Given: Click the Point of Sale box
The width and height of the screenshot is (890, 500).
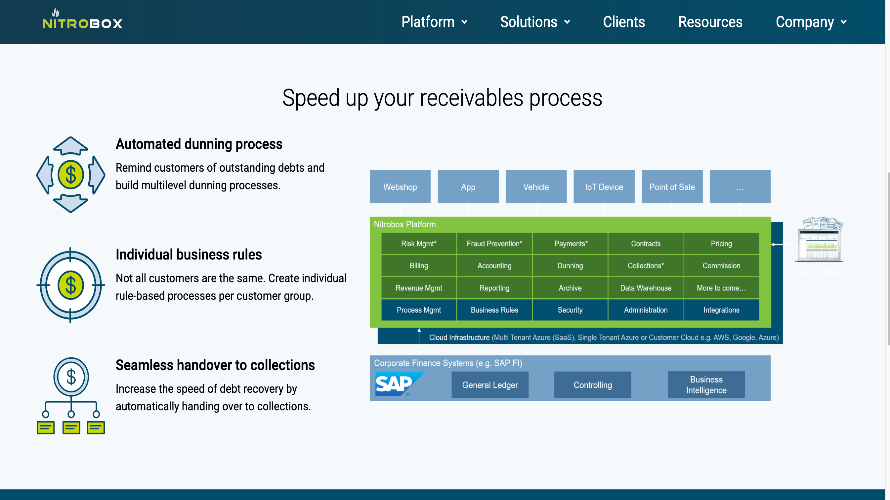Looking at the screenshot, I should click(672, 187).
